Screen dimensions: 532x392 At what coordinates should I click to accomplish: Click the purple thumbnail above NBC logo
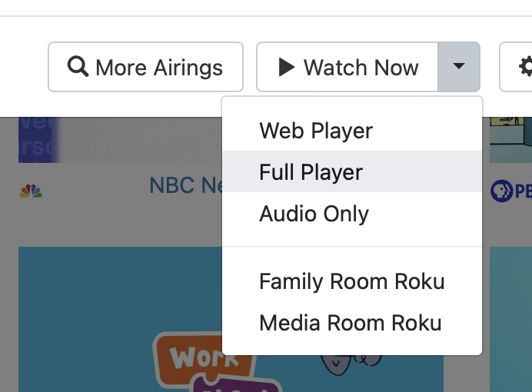pos(38,140)
